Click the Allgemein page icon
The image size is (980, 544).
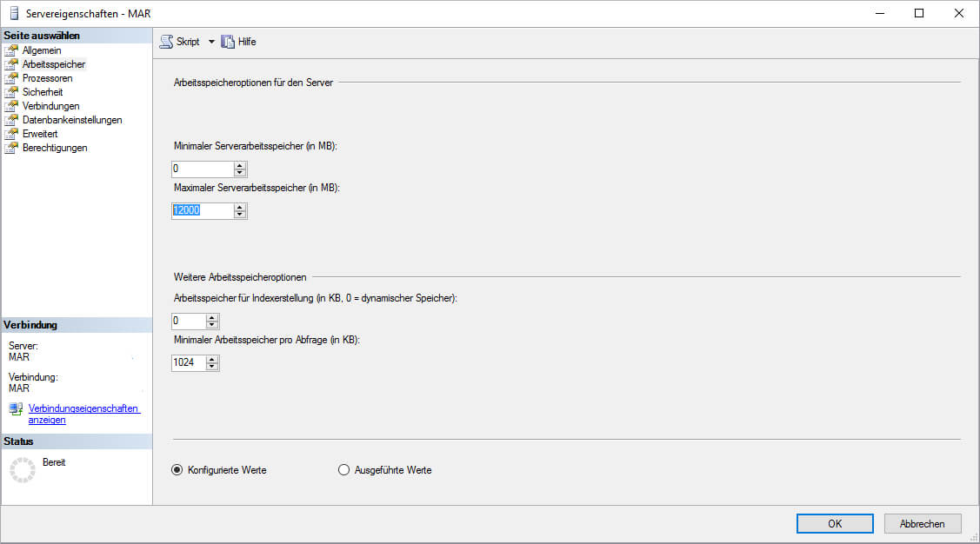coord(11,50)
